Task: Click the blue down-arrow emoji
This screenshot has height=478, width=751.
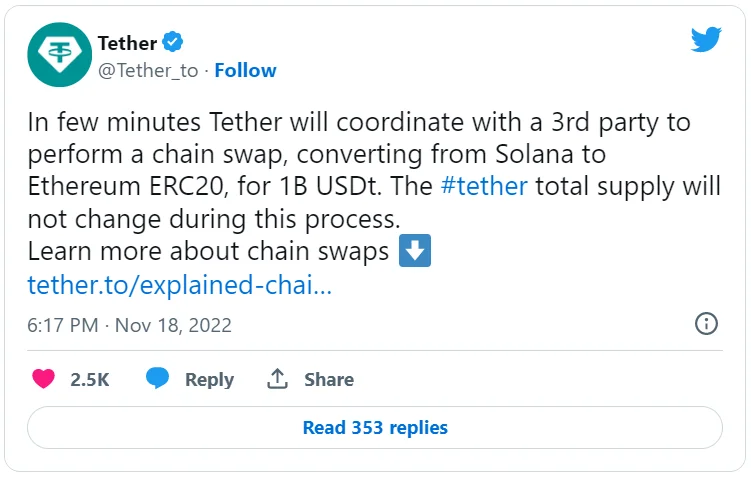Action: point(414,251)
